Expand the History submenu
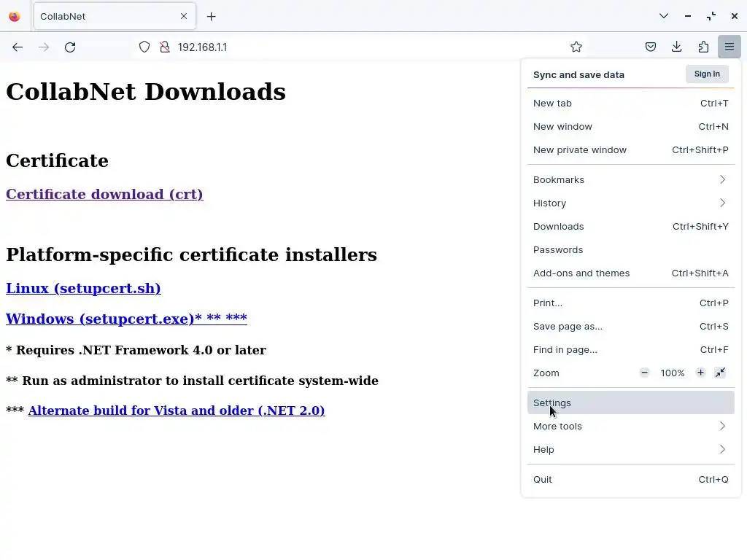The height and width of the screenshot is (560, 747). [x=631, y=203]
